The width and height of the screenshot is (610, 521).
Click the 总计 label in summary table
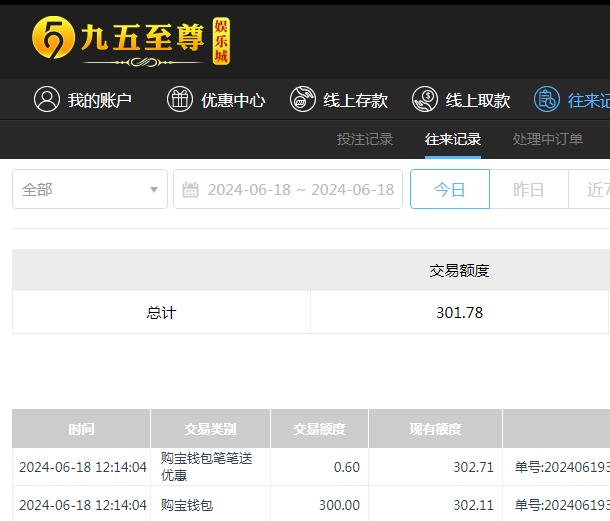coord(161,313)
